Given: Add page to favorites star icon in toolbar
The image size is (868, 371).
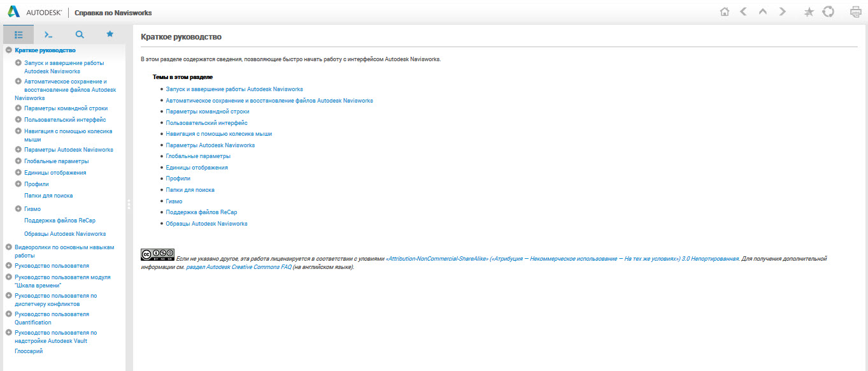Looking at the screenshot, I should coord(809,12).
